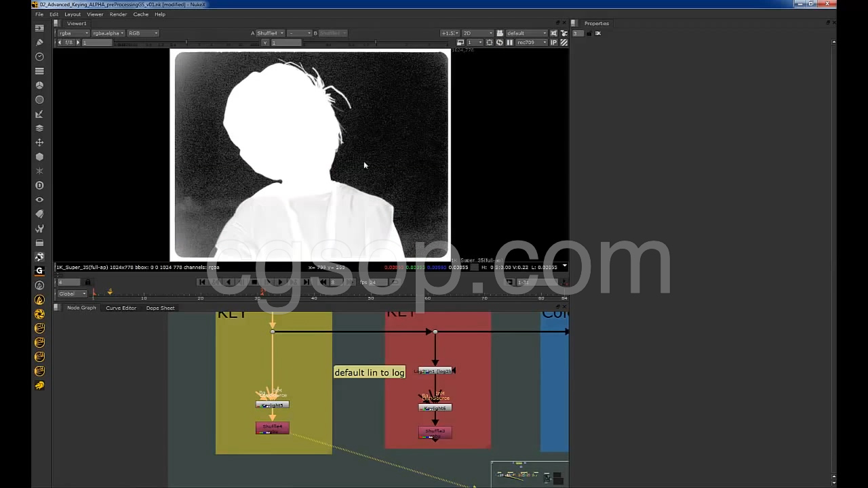
Task: Select the Shuffle4 node
Action: (x=272, y=428)
